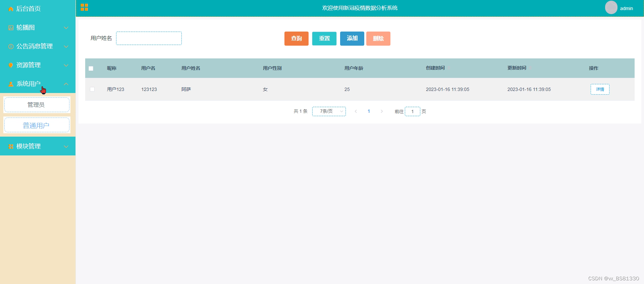Expand the 轮播图 menu chevron

(66, 28)
